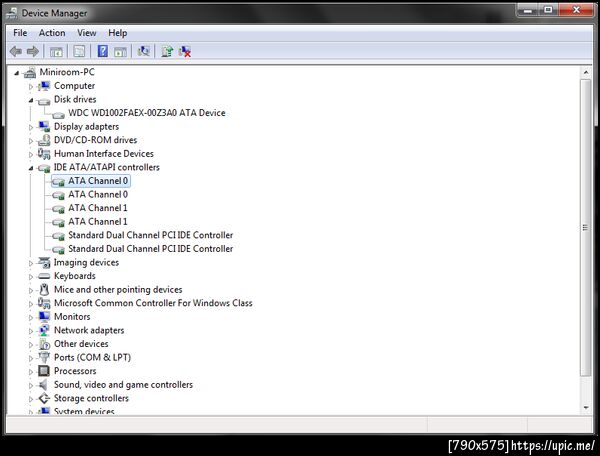Expand the DVD/CD-ROM drives arrow
Screen dimensions: 600x456
pos(31,141)
